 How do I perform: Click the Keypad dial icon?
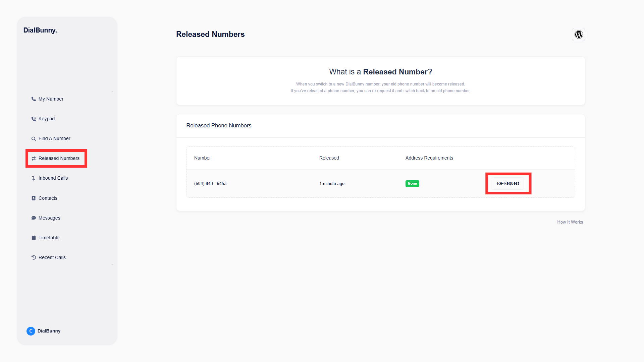tap(34, 119)
